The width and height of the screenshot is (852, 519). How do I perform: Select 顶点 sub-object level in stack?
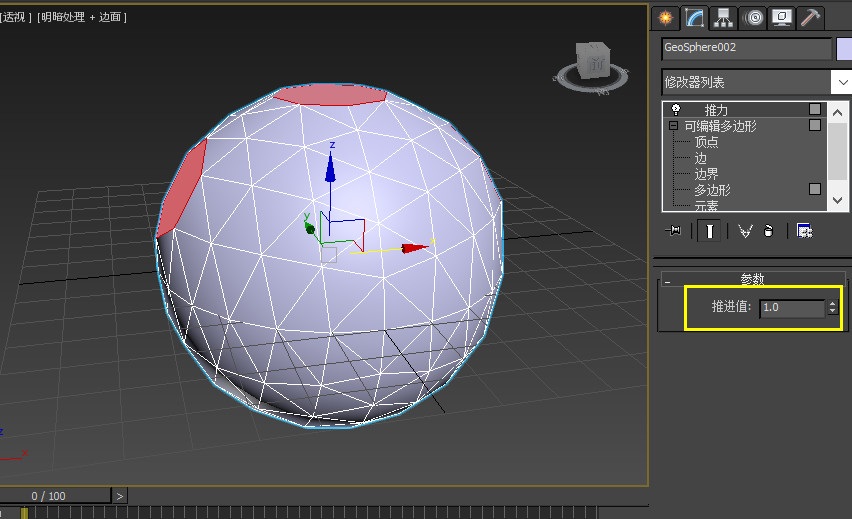tap(706, 142)
